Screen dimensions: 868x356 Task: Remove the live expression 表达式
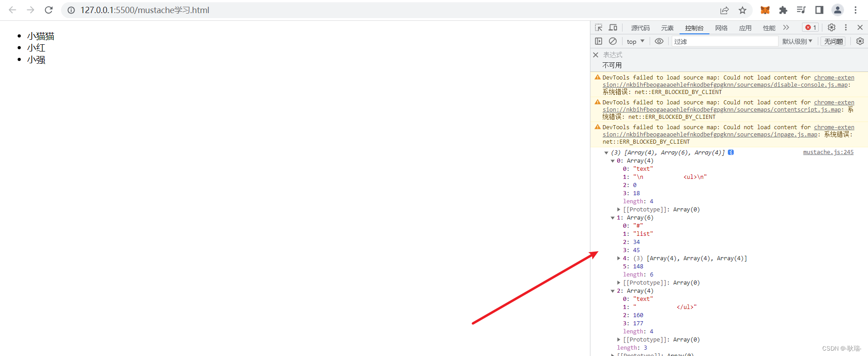(595, 55)
